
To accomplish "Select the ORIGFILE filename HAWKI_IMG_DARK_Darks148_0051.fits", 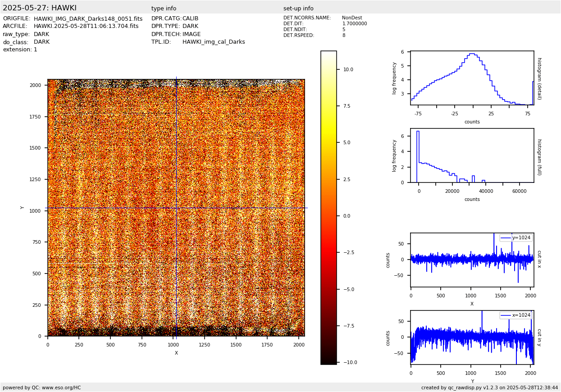I will click(x=88, y=19).
